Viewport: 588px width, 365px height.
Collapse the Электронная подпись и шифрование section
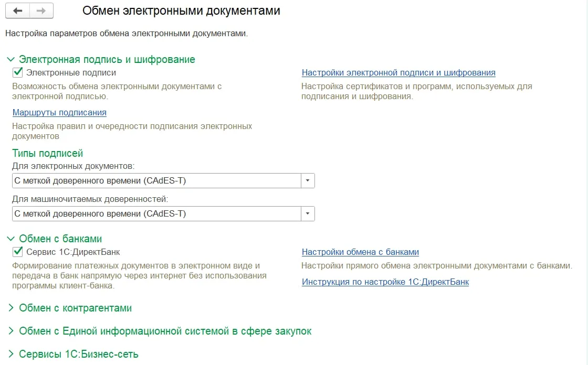[x=11, y=60]
